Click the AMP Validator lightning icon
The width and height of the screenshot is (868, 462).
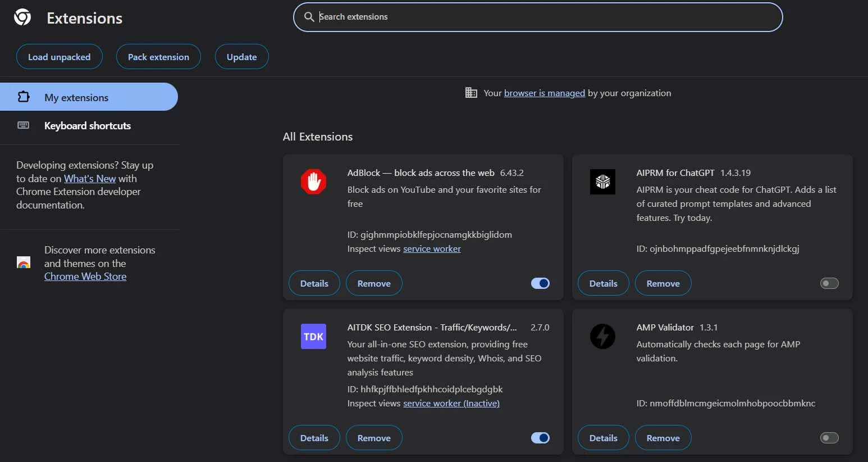(x=602, y=336)
